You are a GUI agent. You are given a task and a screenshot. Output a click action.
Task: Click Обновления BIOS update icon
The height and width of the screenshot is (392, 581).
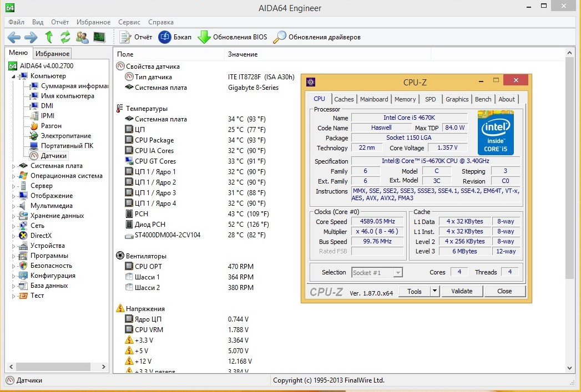[x=204, y=37]
